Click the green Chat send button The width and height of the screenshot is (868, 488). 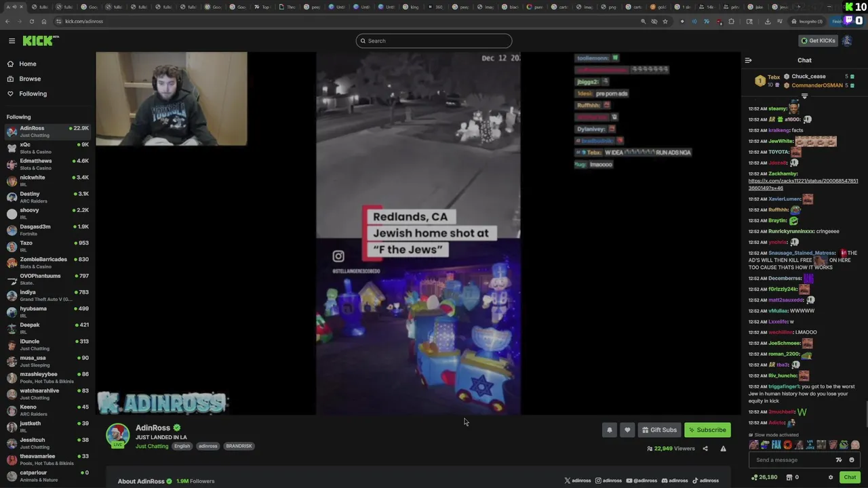850,477
